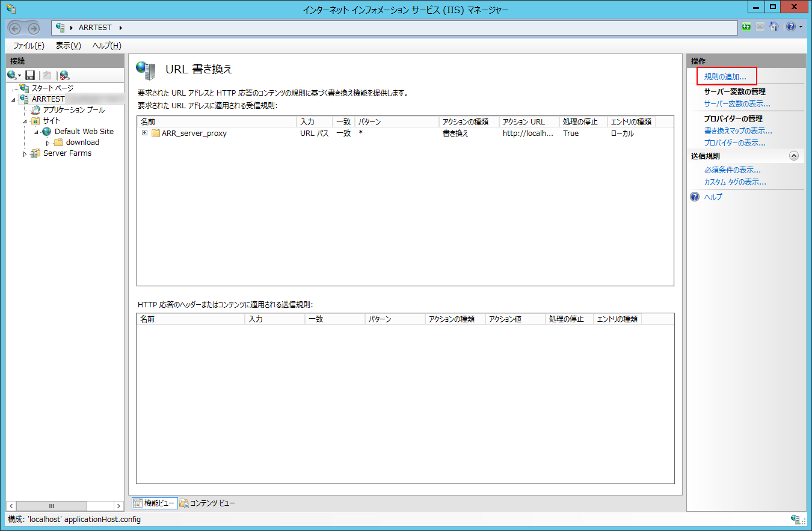Expand the Server Farms node
This screenshot has height=531, width=812.
(x=25, y=154)
